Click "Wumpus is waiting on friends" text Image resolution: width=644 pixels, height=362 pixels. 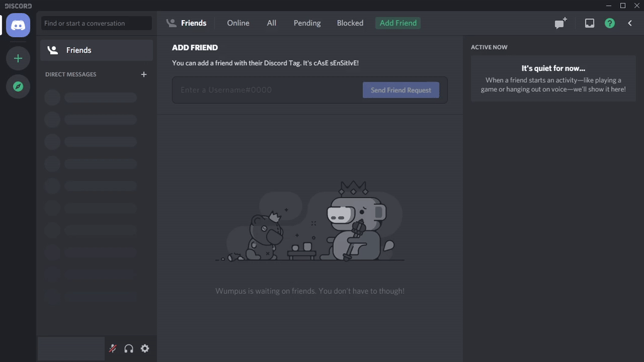point(309,291)
